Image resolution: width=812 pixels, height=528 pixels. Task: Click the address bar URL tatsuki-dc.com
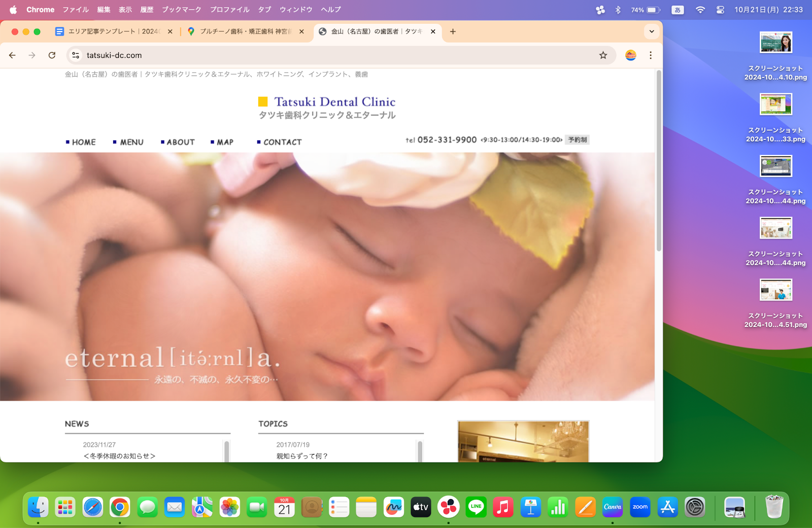click(x=114, y=55)
